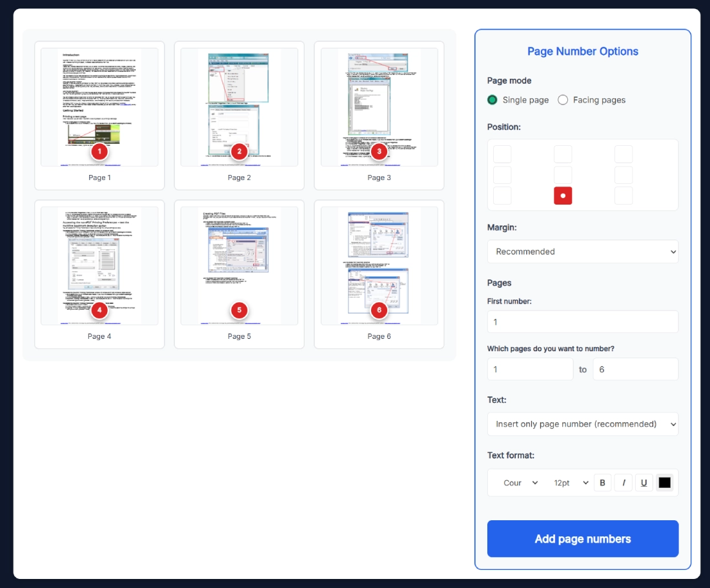The image size is (710, 588).
Task: Open the 12pt font size dropdown
Action: pos(569,482)
